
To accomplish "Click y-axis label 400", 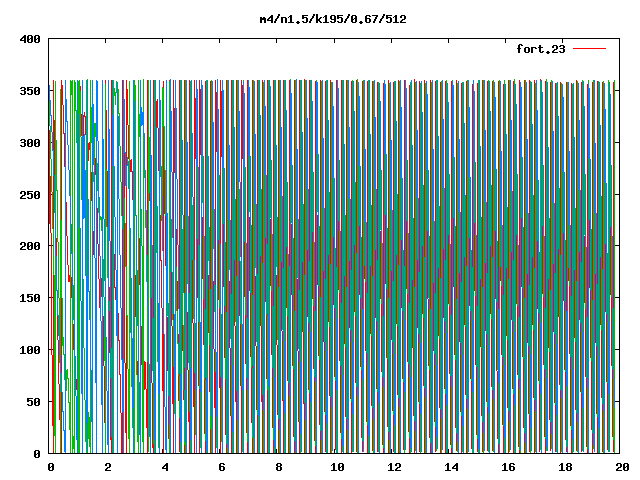I will pos(30,39).
